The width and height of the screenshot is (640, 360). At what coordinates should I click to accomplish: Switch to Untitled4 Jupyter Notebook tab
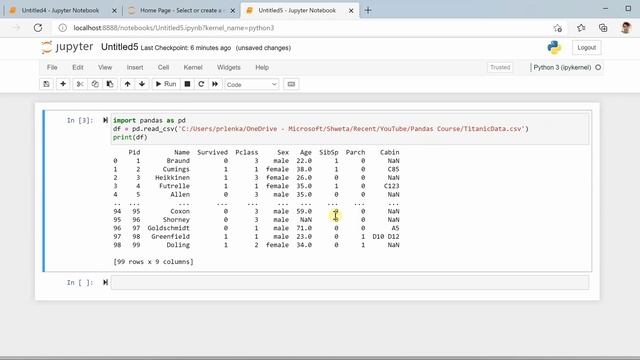pos(61,11)
